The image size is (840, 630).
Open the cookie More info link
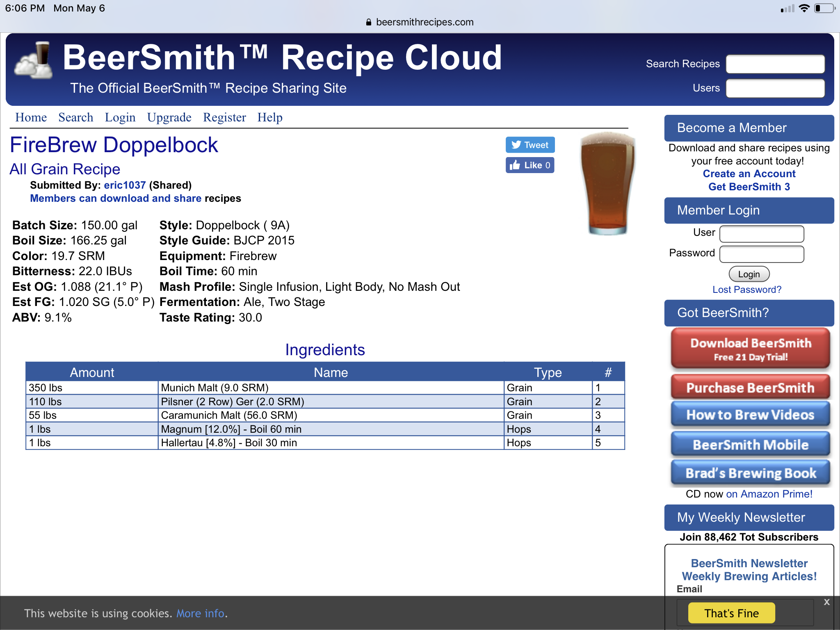click(200, 613)
